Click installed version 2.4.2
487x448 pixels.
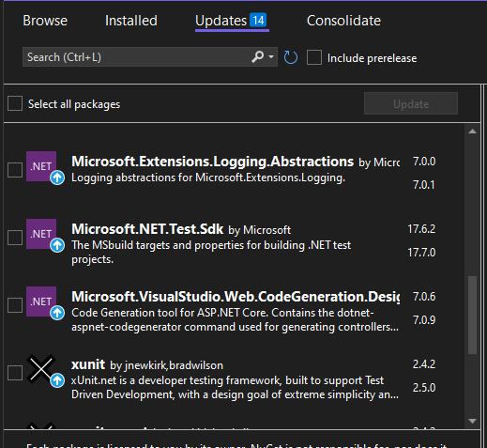[x=424, y=364]
